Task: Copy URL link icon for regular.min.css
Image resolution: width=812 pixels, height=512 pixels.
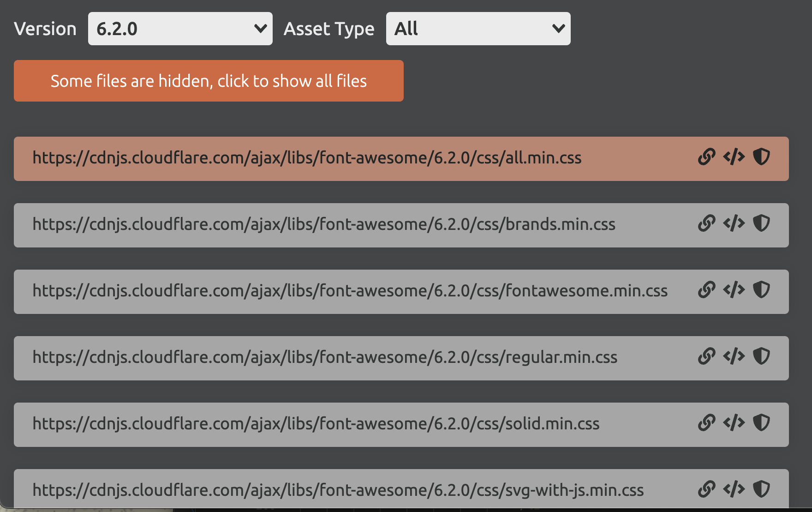Action: point(706,356)
